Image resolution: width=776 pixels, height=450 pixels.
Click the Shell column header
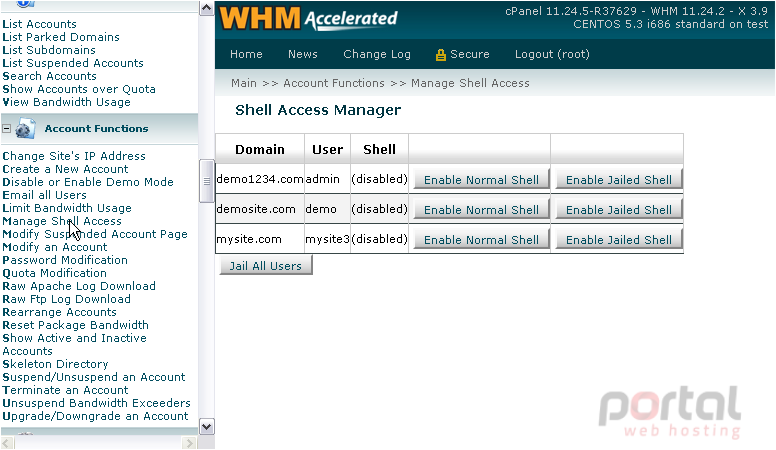click(380, 150)
